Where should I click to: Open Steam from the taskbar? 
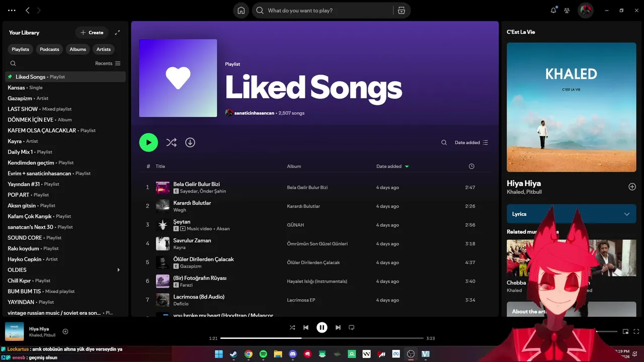tap(233, 354)
